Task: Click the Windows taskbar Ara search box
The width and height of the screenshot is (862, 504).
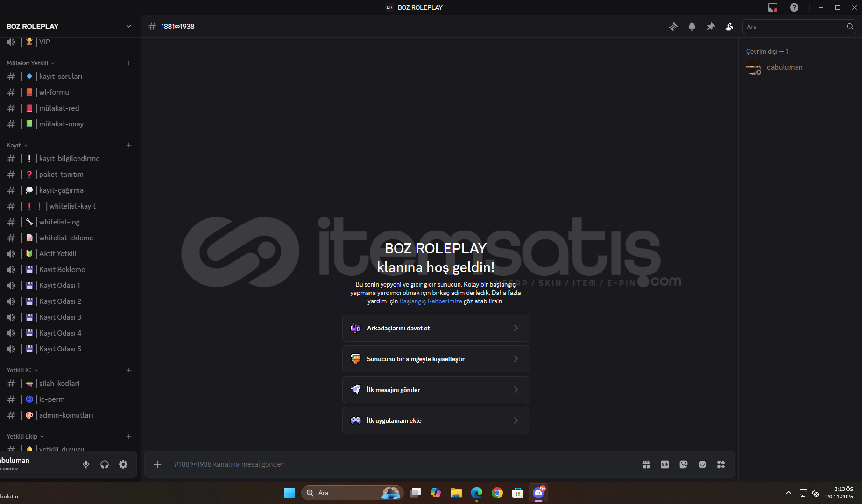Action: click(353, 493)
